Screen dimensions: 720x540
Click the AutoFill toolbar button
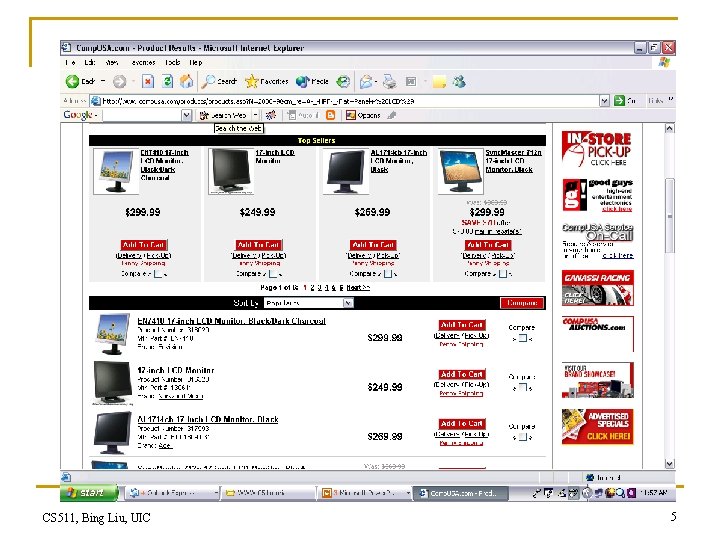pyautogui.click(x=303, y=115)
